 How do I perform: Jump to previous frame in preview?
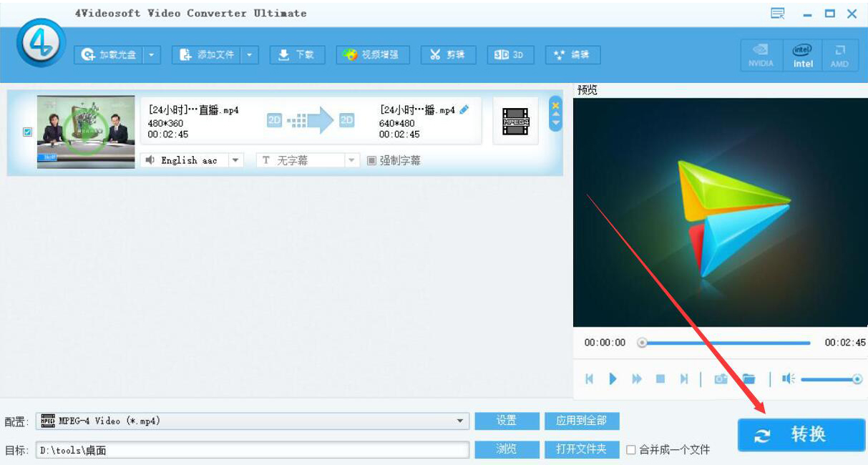point(589,379)
